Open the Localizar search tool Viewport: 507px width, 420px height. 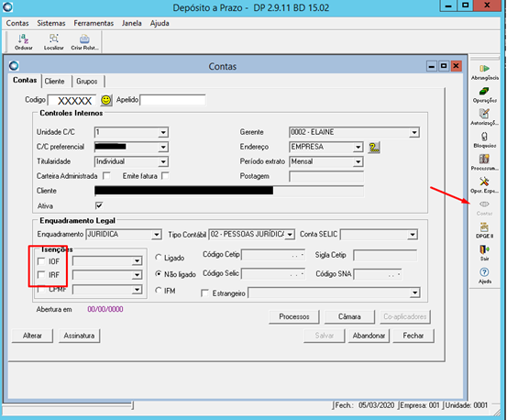[x=54, y=42]
